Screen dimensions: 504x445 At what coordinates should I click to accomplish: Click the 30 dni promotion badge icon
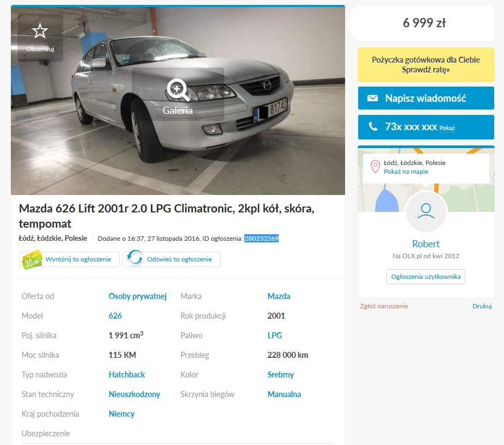(32, 259)
